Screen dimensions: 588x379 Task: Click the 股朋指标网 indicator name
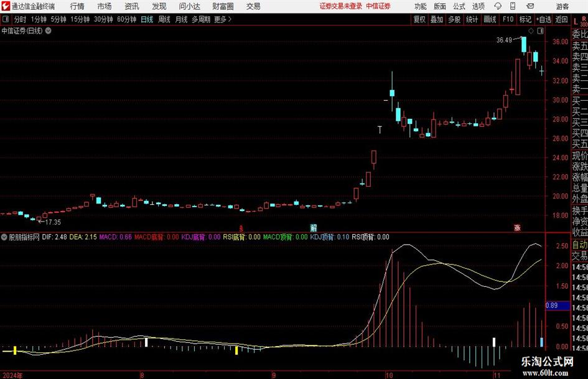[24, 236]
